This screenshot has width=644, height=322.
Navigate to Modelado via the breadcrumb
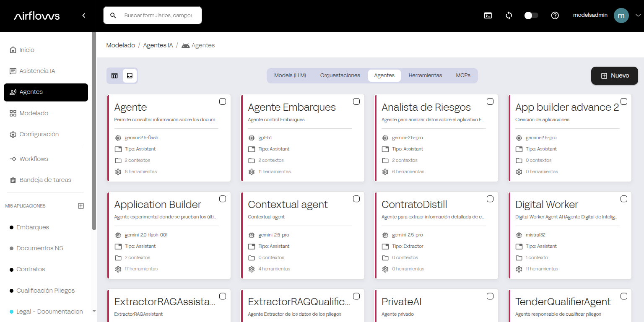(x=120, y=45)
